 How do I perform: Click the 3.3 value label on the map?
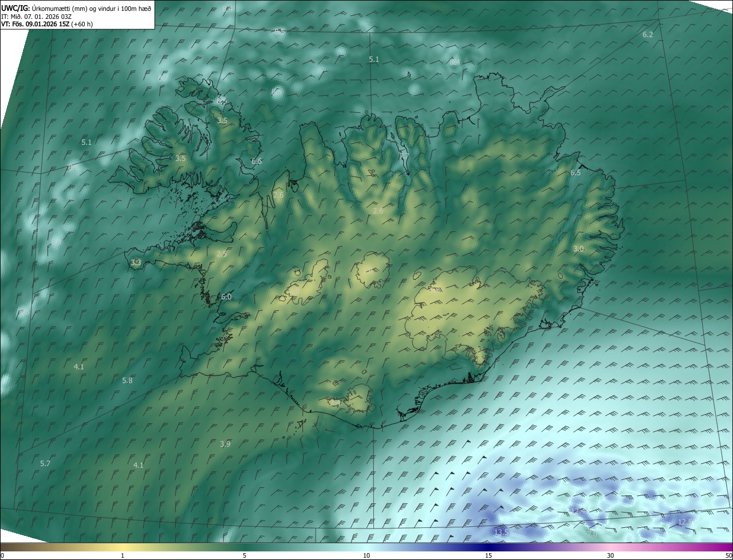click(136, 263)
